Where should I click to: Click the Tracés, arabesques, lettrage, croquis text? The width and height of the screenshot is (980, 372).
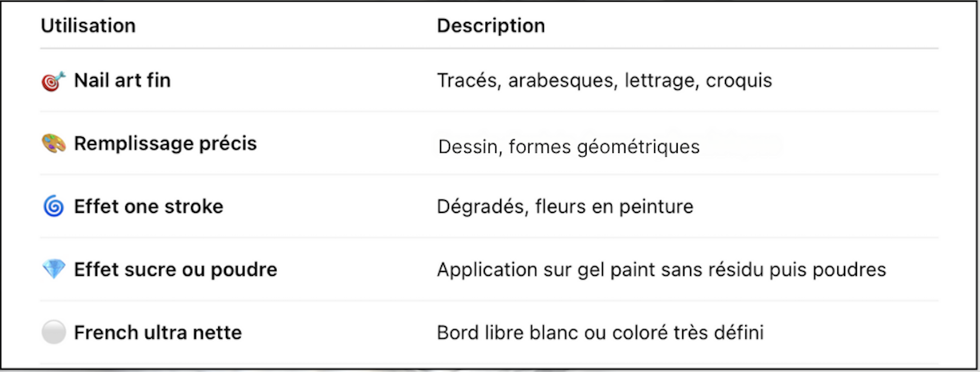pos(605,81)
